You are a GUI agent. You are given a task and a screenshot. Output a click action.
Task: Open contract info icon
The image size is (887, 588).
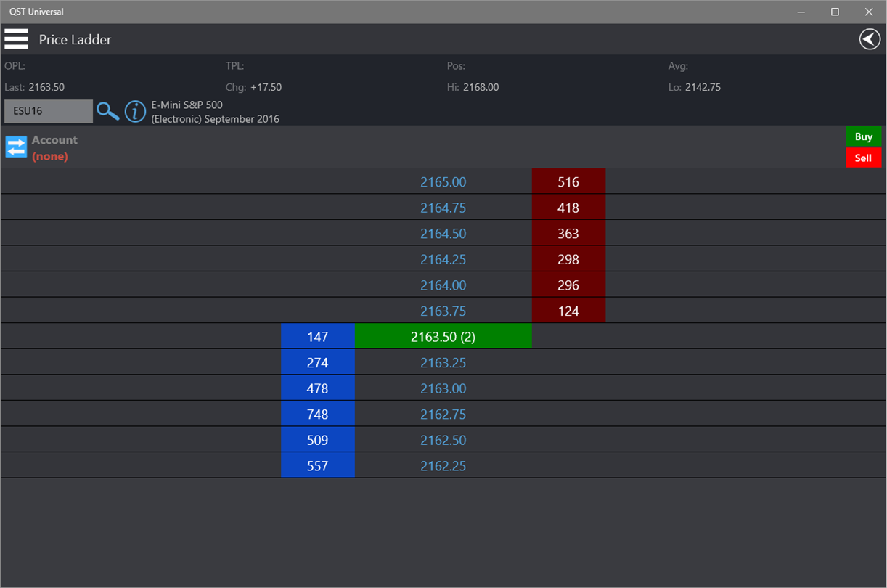pos(136,112)
